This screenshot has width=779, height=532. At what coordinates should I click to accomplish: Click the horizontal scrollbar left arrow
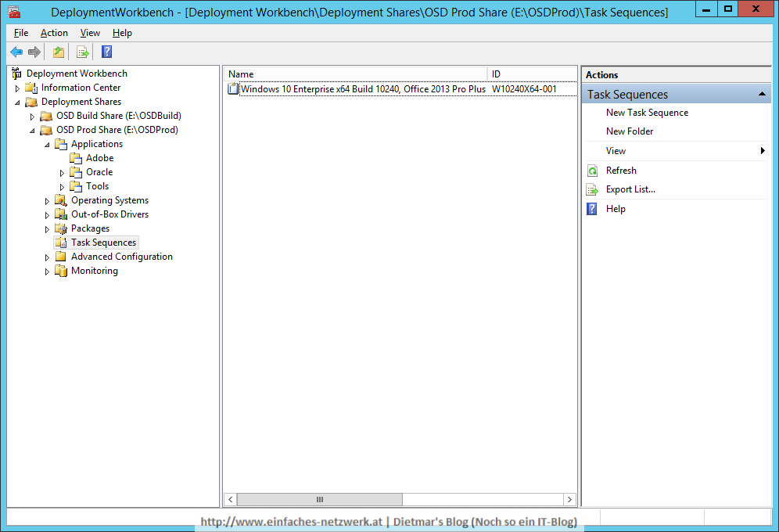[230, 499]
